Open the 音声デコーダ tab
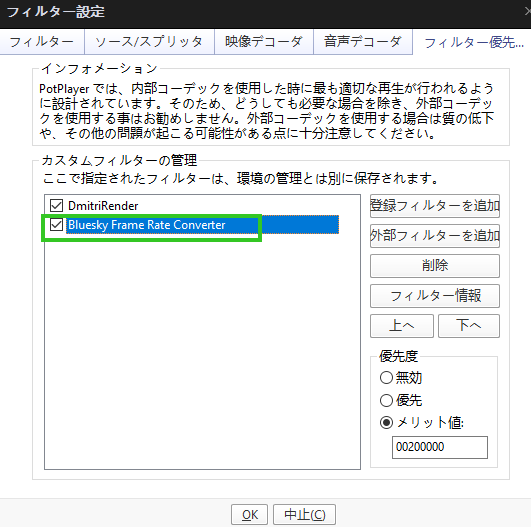Screen dimensions: 531x527 pos(363,42)
